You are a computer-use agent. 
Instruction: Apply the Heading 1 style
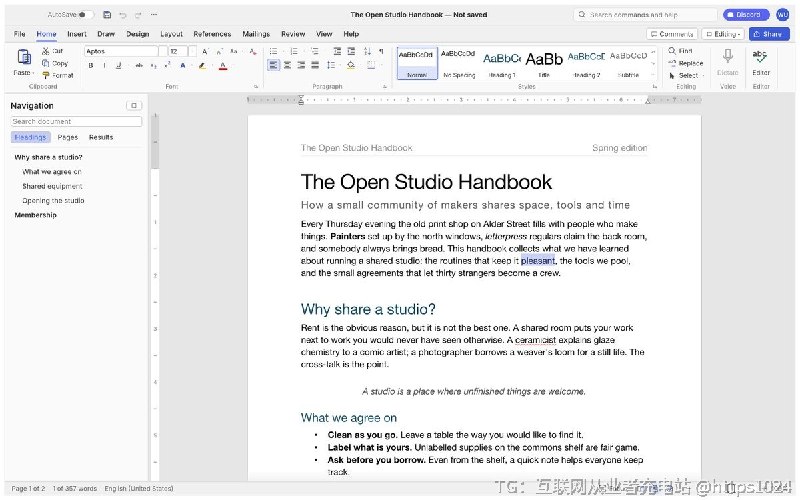coord(502,64)
